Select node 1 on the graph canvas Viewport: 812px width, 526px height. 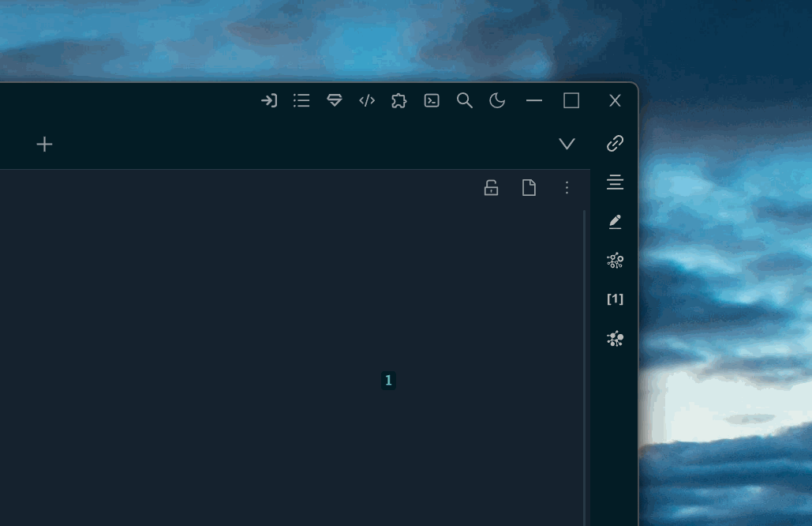point(387,381)
